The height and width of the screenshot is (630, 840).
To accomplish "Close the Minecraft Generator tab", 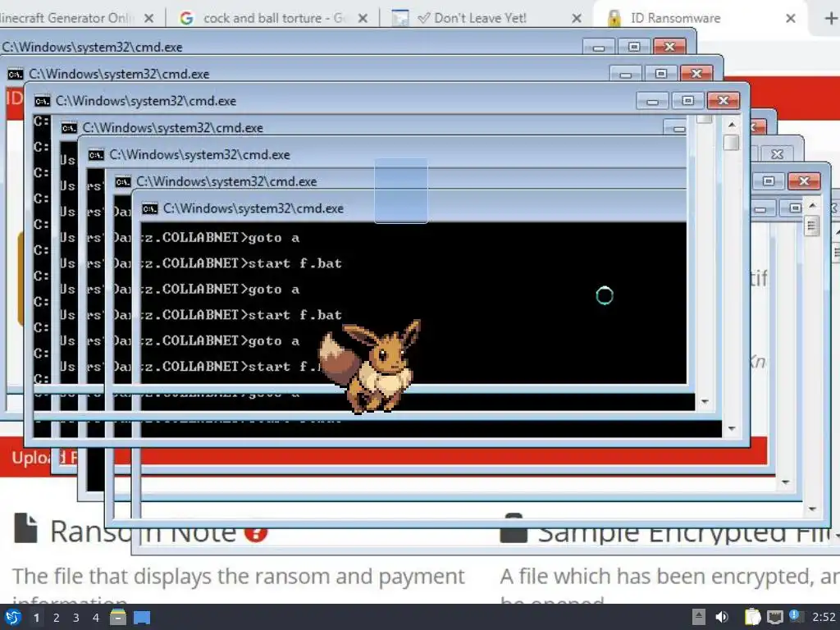I will (x=149, y=18).
